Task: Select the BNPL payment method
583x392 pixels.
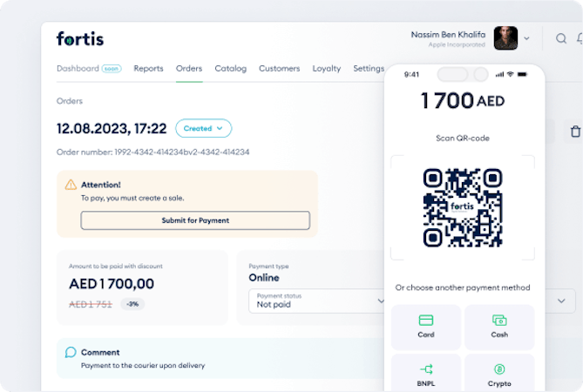Action: (x=426, y=373)
